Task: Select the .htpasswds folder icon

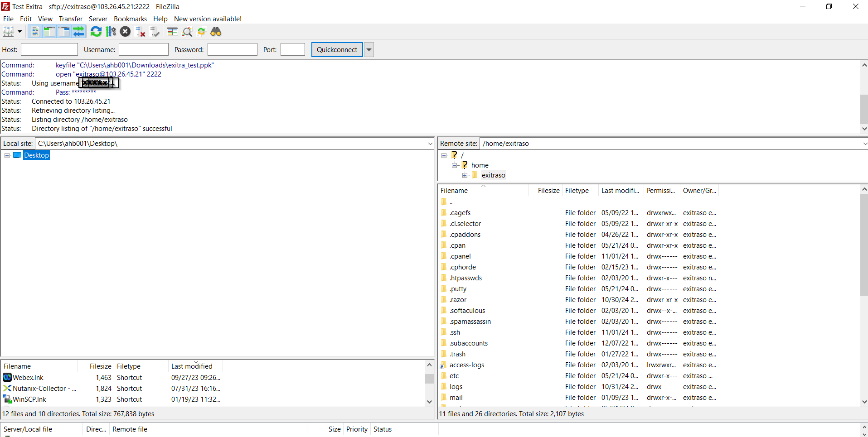Action: coord(444,278)
